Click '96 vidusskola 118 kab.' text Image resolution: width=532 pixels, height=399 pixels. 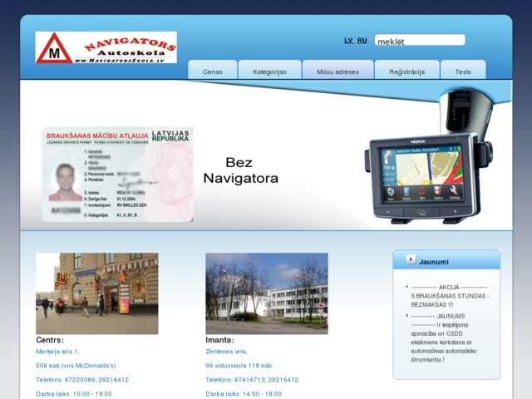(x=239, y=366)
